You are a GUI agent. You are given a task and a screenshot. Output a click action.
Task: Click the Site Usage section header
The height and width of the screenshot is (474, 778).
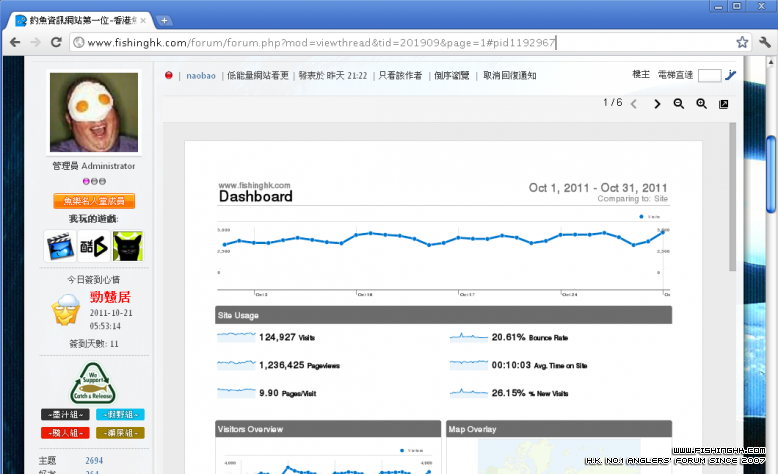[444, 315]
